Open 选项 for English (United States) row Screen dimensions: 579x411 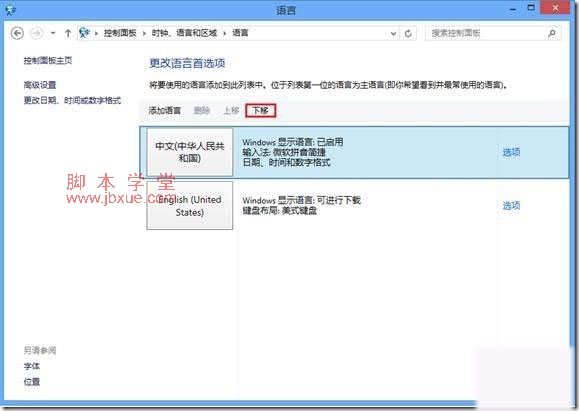tap(511, 206)
